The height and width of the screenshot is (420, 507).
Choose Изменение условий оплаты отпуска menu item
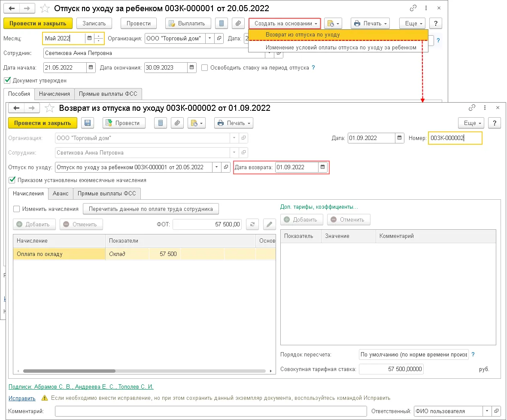pos(338,47)
